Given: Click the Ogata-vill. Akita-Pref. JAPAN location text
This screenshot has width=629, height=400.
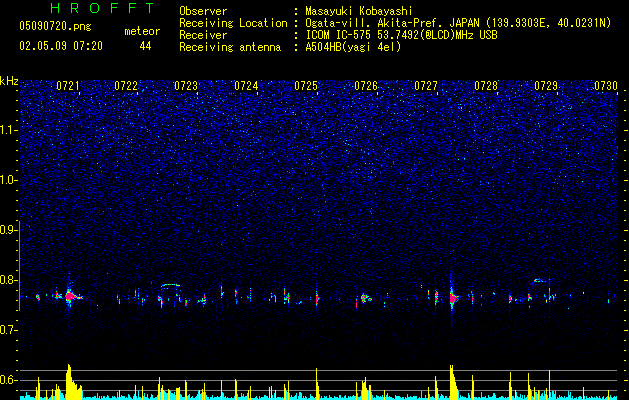Looking at the screenshot, I should (x=458, y=23).
